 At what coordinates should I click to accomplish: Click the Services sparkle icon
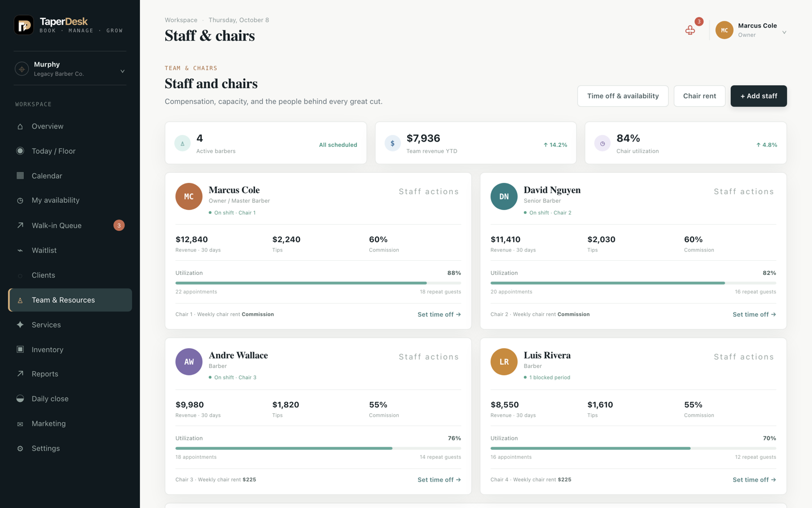coord(20,325)
